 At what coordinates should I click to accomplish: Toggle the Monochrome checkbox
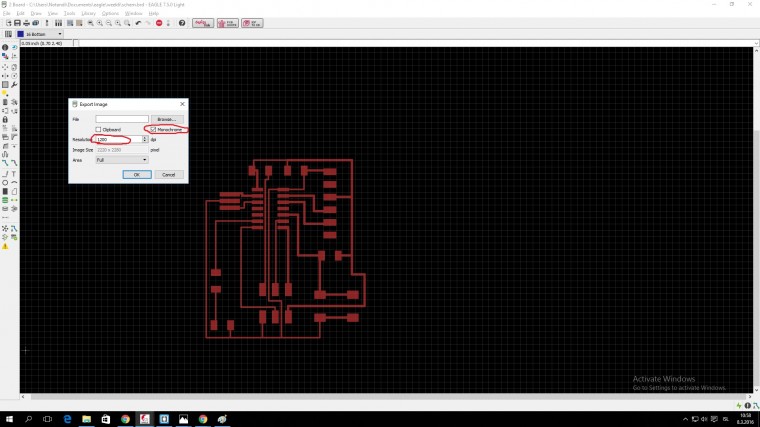point(153,129)
